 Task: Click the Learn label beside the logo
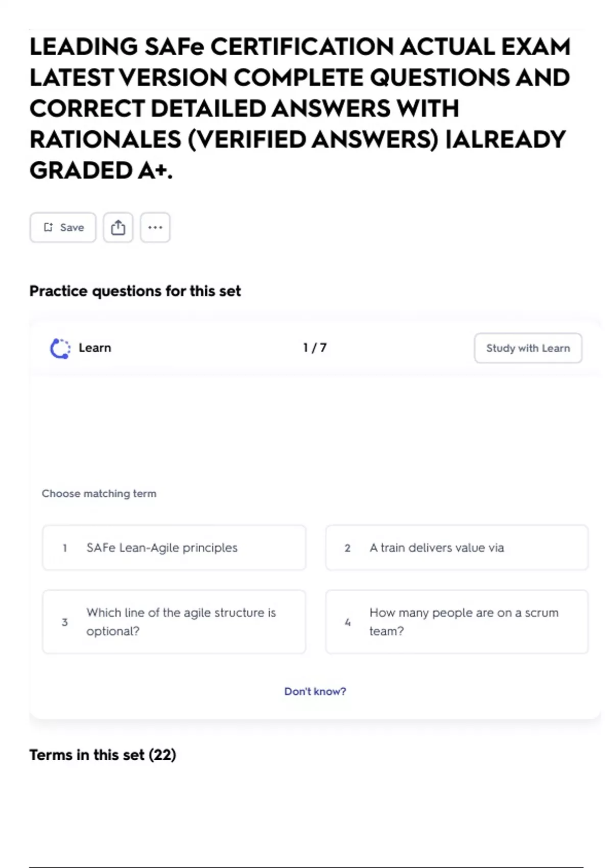[x=95, y=348]
